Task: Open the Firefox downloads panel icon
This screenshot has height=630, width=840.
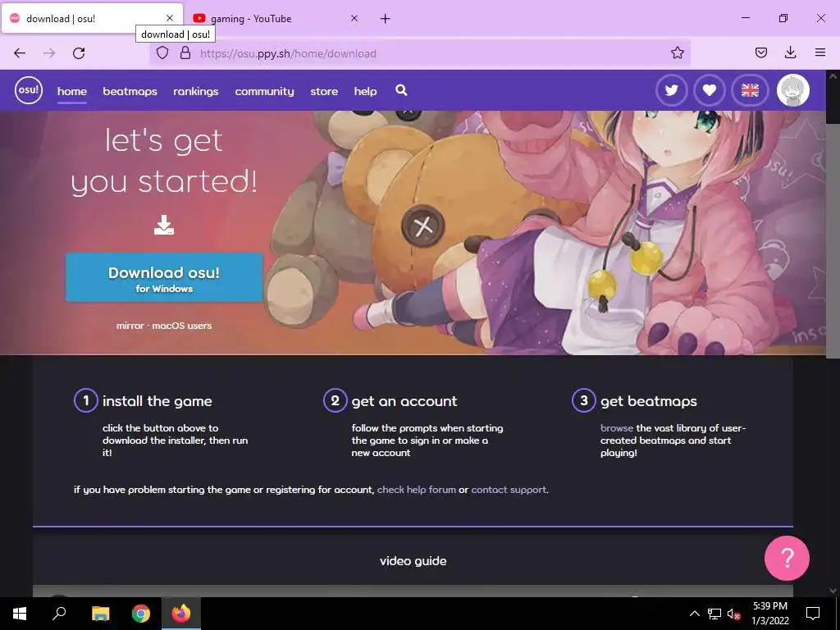Action: (x=790, y=52)
